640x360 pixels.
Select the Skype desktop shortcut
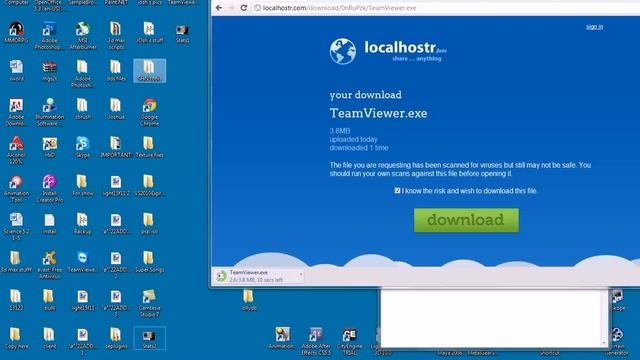(83, 147)
